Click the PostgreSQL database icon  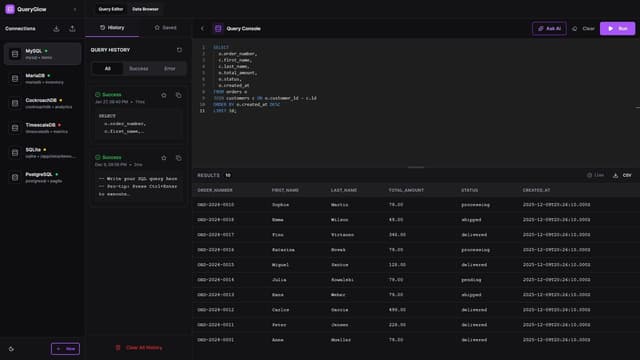click(x=15, y=177)
